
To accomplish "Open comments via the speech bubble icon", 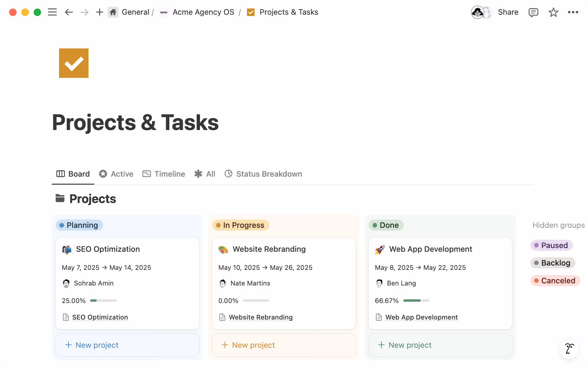I will click(533, 12).
